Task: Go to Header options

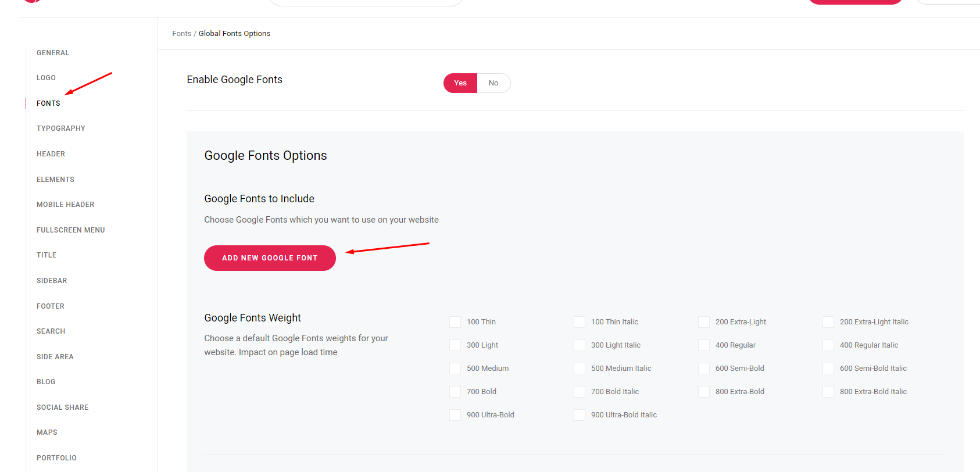Action: coord(51,154)
